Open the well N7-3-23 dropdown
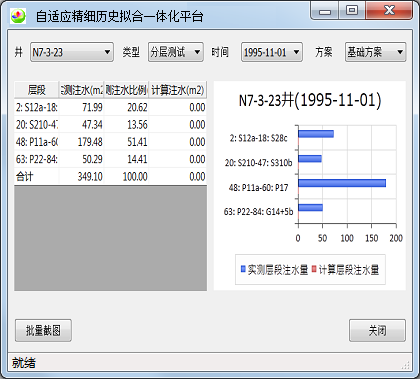Screen dimensions: 420x380 (x=72, y=52)
